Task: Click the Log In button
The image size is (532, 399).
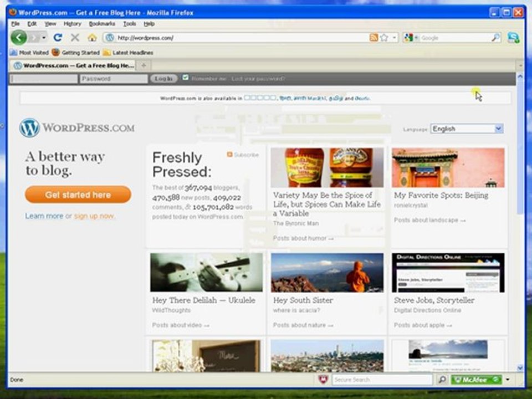Action: tap(163, 79)
